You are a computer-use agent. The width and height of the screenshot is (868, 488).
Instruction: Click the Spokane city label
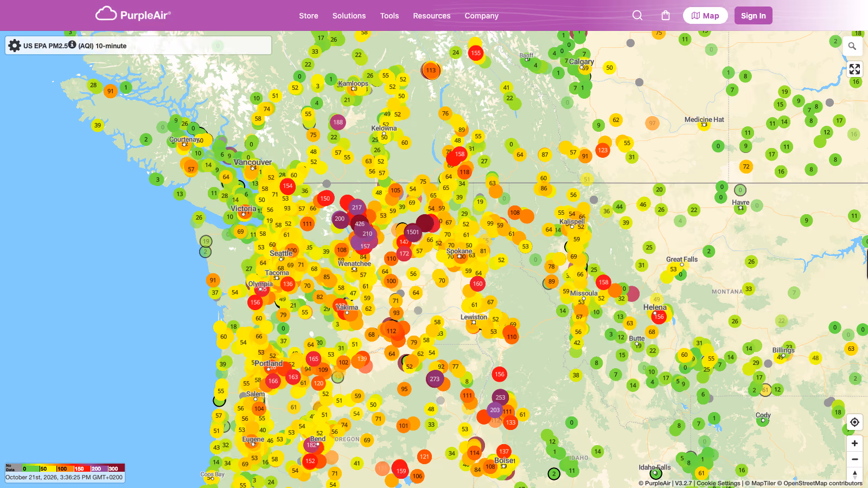[459, 251]
